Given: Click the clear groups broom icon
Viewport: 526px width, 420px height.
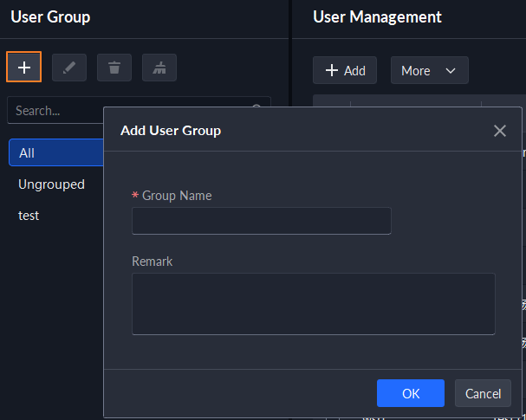Looking at the screenshot, I should tap(159, 68).
